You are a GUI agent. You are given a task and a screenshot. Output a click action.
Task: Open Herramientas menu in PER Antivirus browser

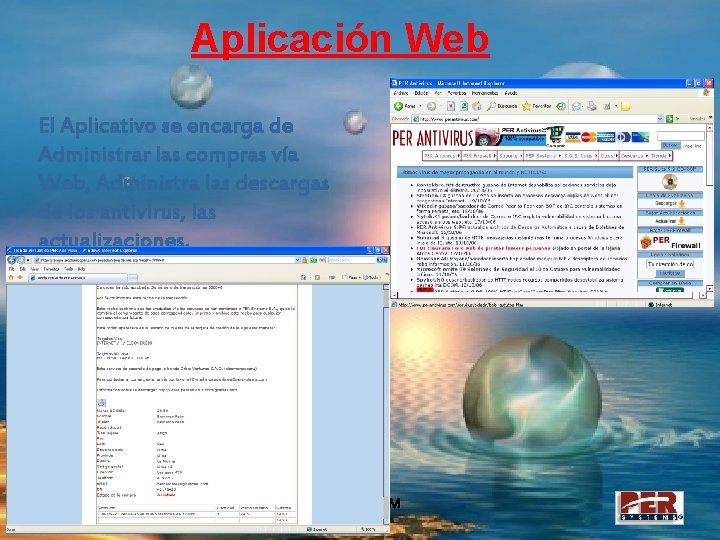pyautogui.click(x=485, y=93)
